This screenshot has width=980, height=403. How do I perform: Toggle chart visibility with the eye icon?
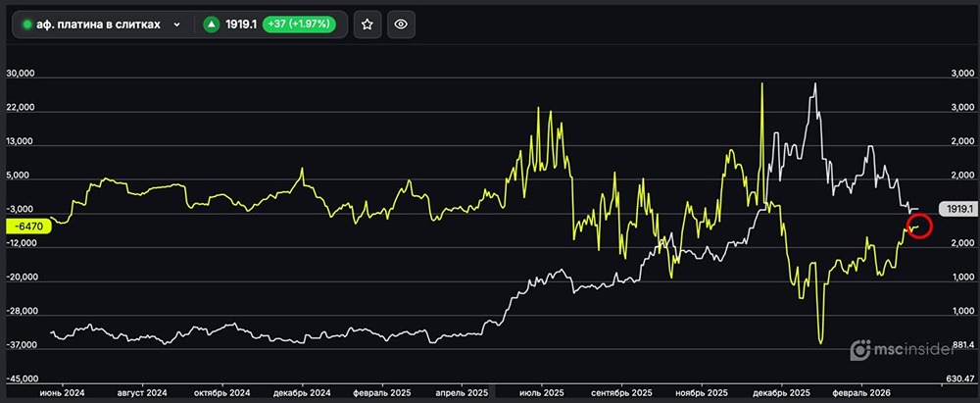point(399,25)
